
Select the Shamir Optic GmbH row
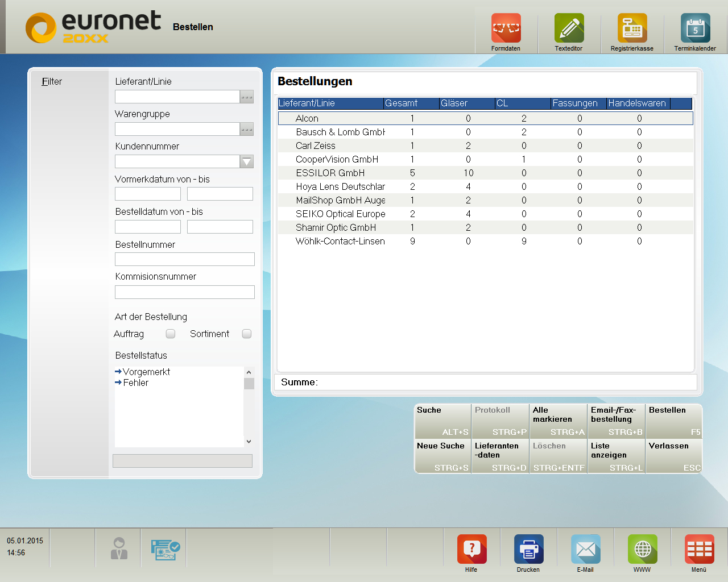click(485, 227)
